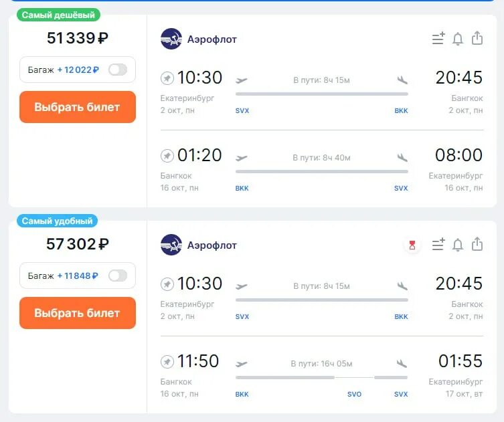Click the 8ч 40м flight duration bar
The image size is (504, 422).
[321, 171]
